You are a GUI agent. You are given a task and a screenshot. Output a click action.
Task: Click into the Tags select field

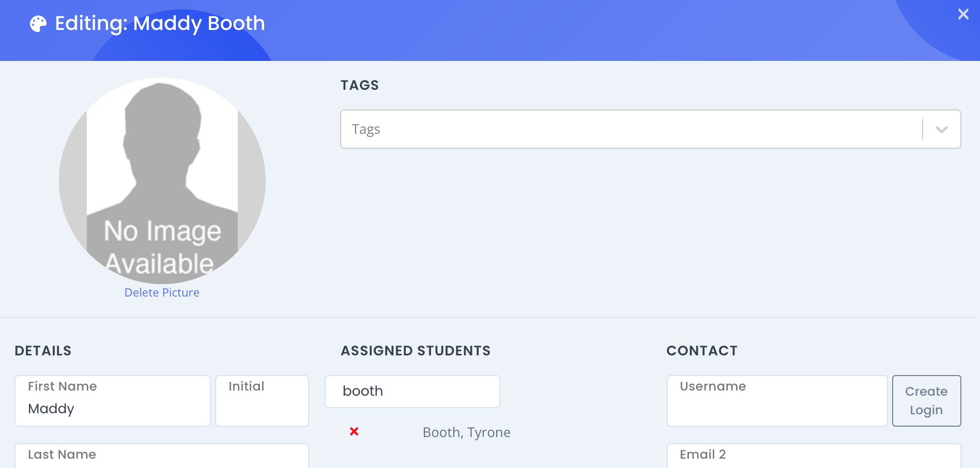click(650, 129)
